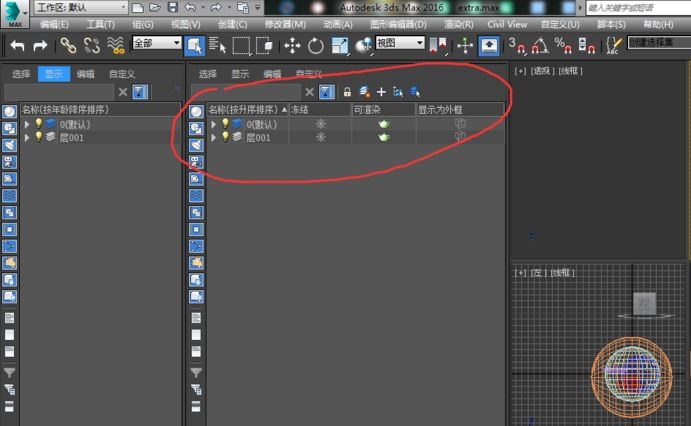Click the funnel filter icon in left explorer sidebar
The image size is (691, 426).
coord(9,373)
